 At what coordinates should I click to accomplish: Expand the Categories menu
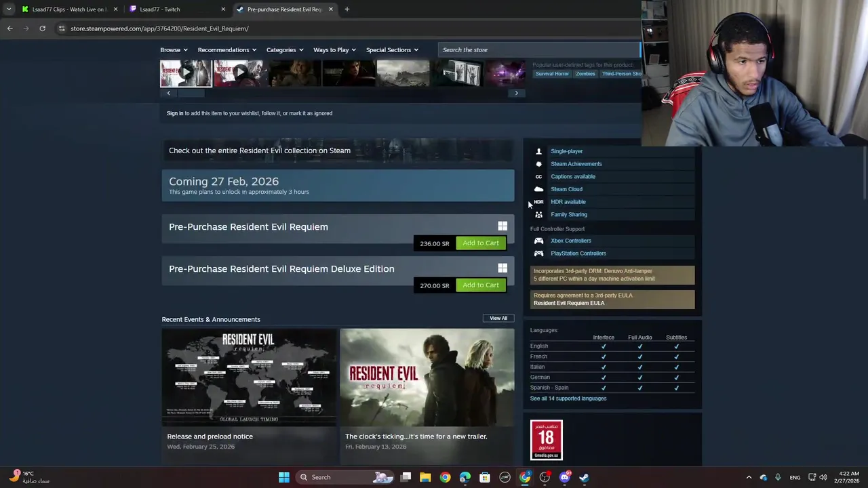coord(285,49)
